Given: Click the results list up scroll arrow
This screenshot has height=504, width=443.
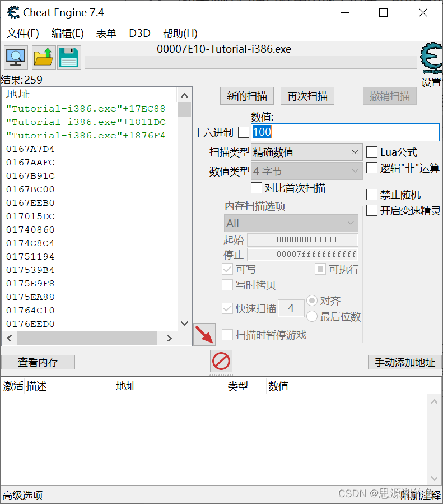Looking at the screenshot, I should 185,95.
